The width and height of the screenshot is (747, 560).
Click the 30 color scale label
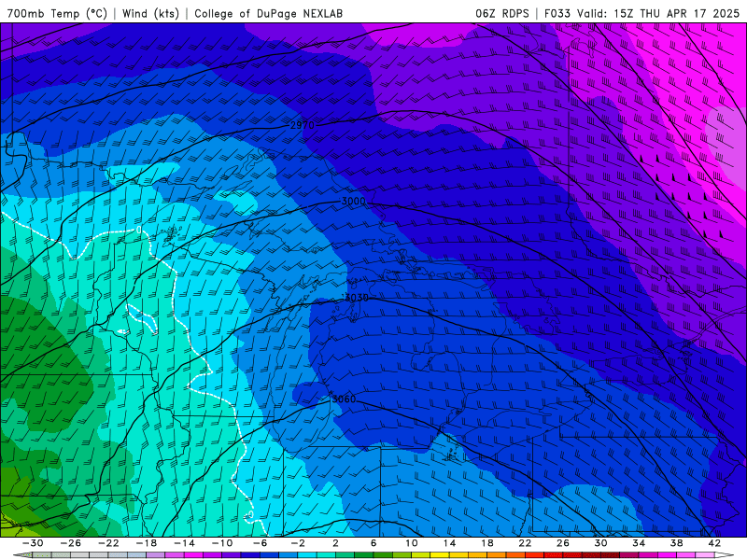coord(600,543)
